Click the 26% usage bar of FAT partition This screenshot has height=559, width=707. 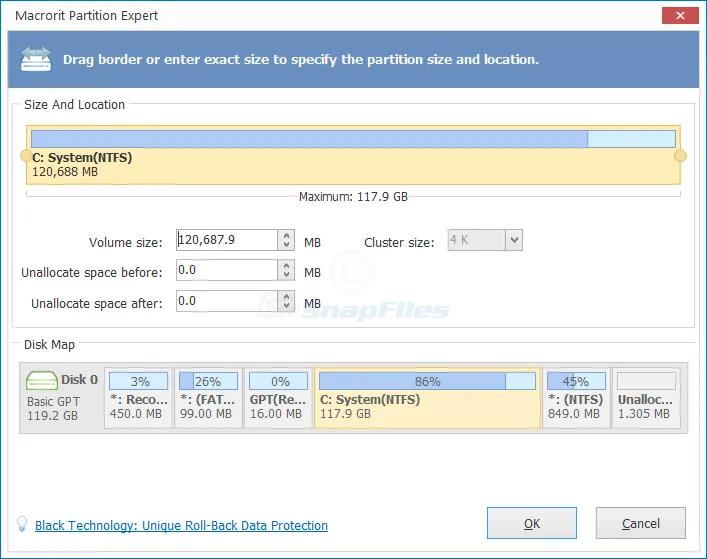[208, 381]
